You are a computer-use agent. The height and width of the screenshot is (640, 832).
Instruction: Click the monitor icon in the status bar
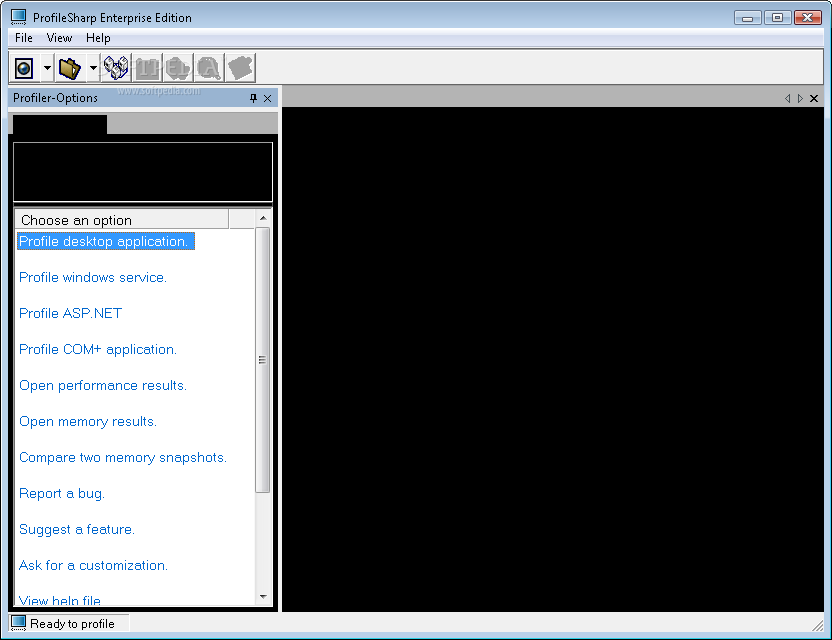(19, 623)
